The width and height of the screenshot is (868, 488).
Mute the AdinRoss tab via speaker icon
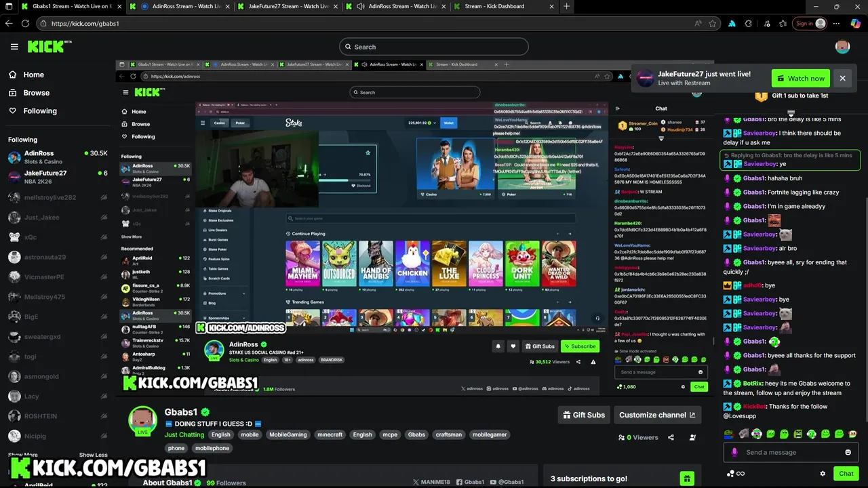[x=360, y=6]
